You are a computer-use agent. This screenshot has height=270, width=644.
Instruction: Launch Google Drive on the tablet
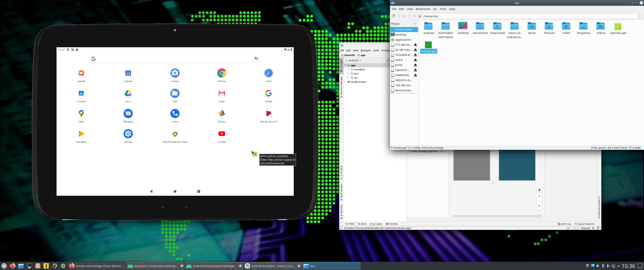[x=128, y=93]
